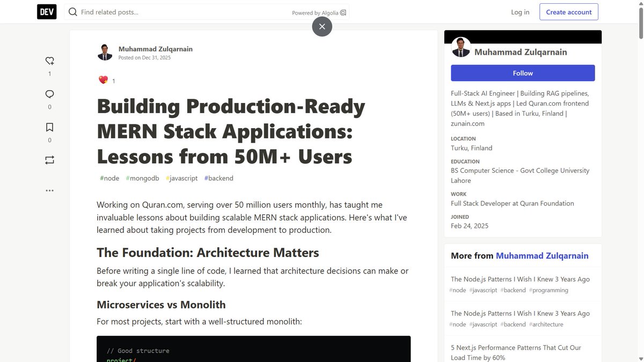Screen dimensions: 644x362
Task: Boost post with the repost arrows icon
Action: coord(49,160)
